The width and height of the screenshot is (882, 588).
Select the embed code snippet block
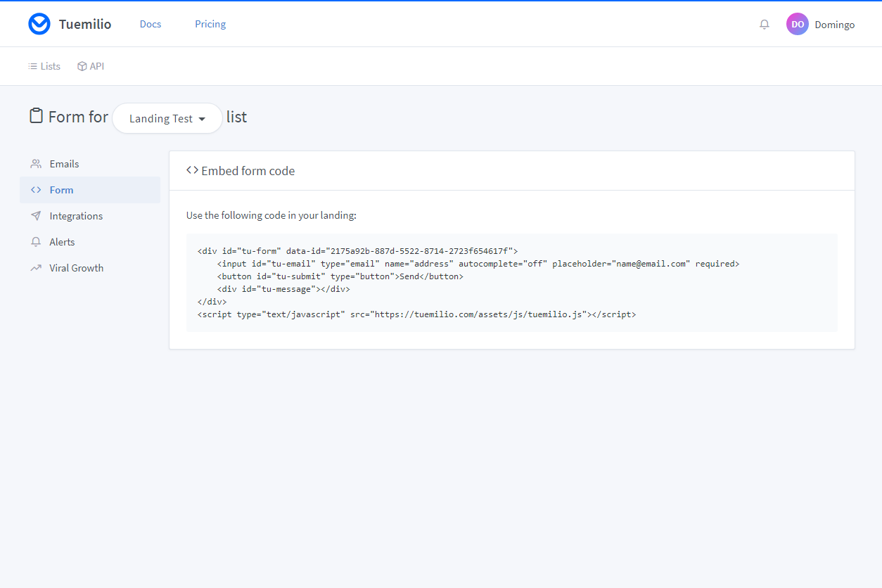point(511,282)
